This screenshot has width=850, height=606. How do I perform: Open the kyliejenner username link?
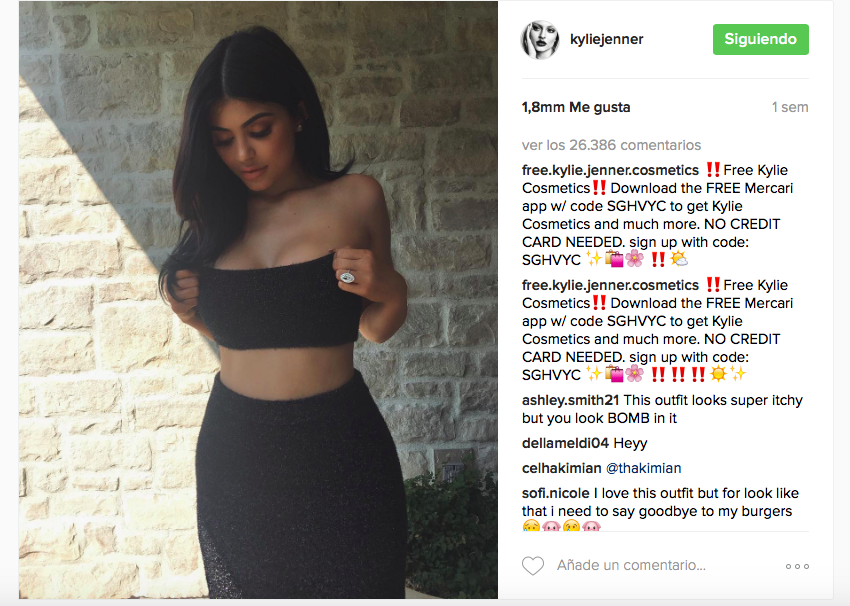coord(606,39)
